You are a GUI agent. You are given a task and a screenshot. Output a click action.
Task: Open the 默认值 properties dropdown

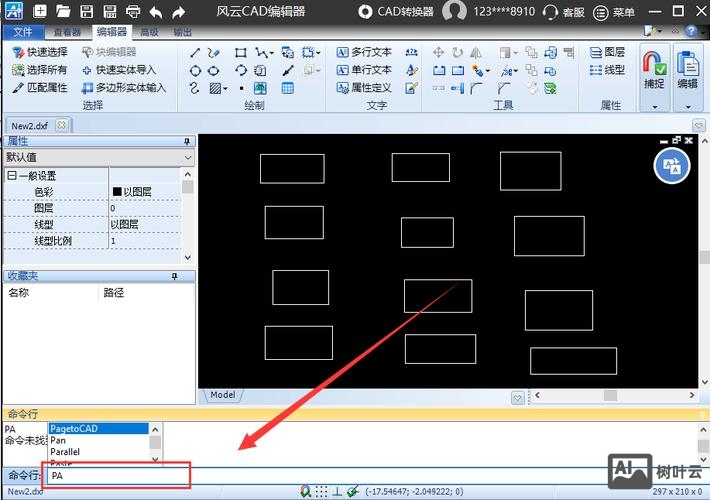click(187, 158)
